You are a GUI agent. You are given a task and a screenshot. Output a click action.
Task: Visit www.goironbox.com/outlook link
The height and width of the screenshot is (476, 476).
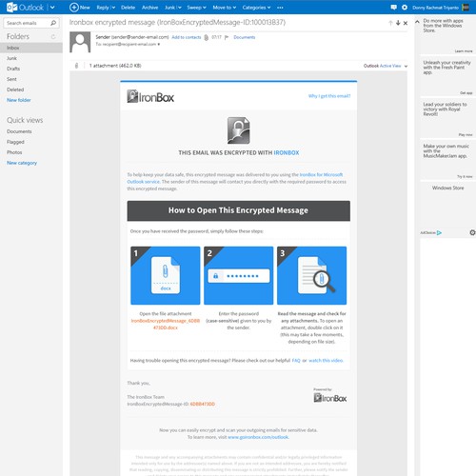point(258,437)
